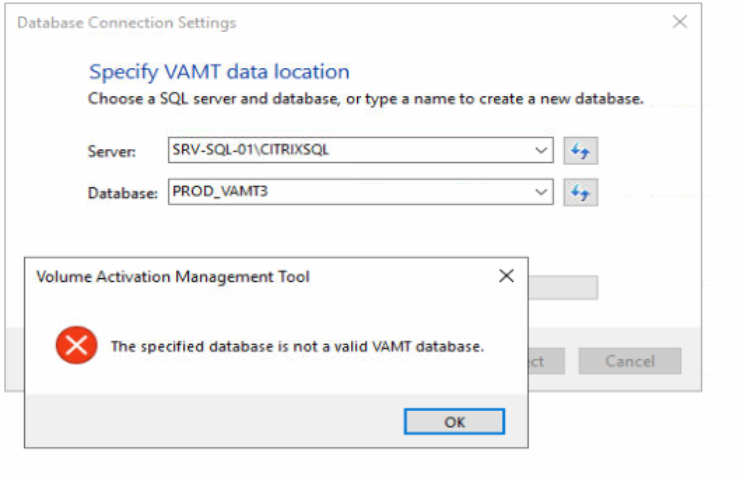Image resolution: width=743 pixels, height=480 pixels.
Task: Click the 'not a valid VAMT database' message
Action: pyautogui.click(x=297, y=346)
